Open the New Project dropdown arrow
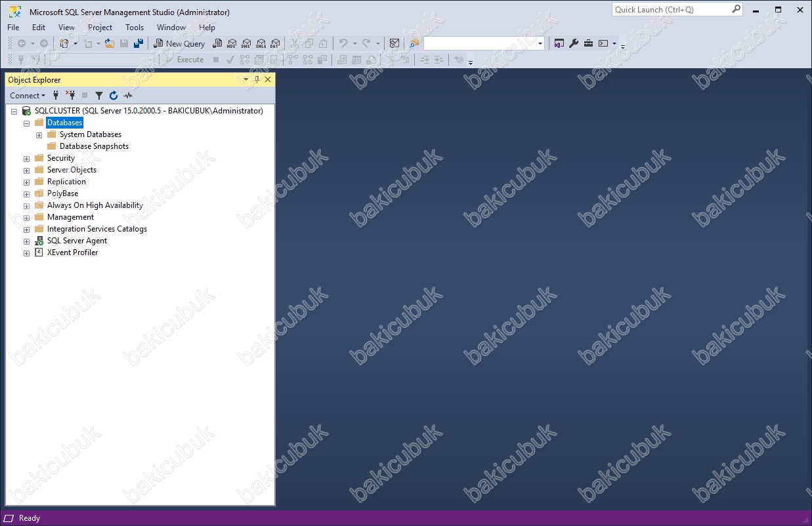 (x=75, y=43)
